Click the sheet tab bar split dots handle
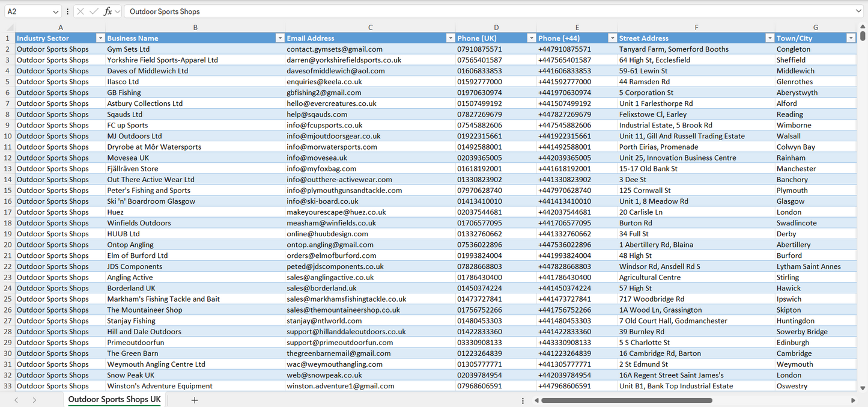The image size is (868, 407). [523, 400]
